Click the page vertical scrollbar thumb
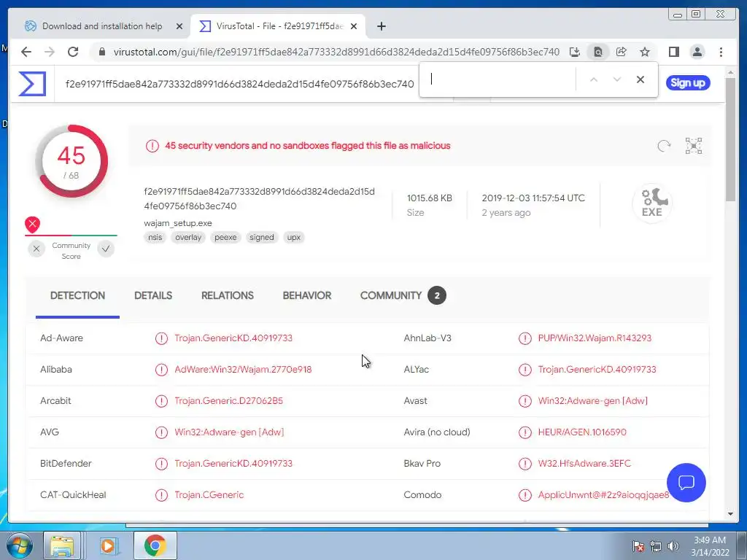This screenshot has width=747, height=560. 730,139
